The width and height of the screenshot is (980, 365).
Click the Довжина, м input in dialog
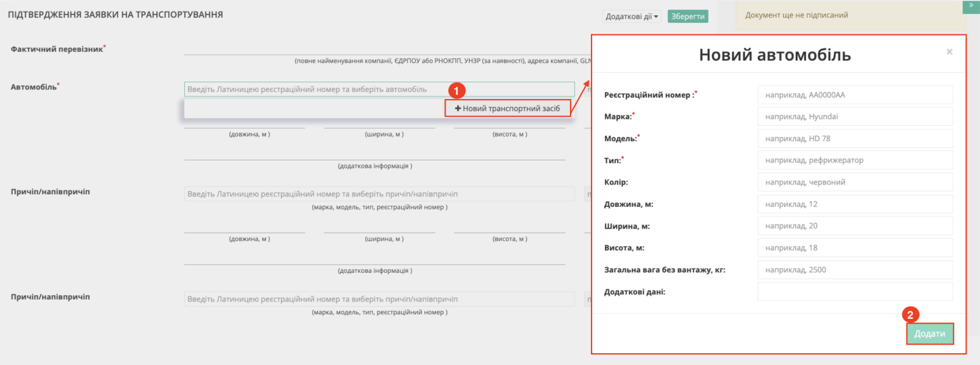click(x=855, y=204)
